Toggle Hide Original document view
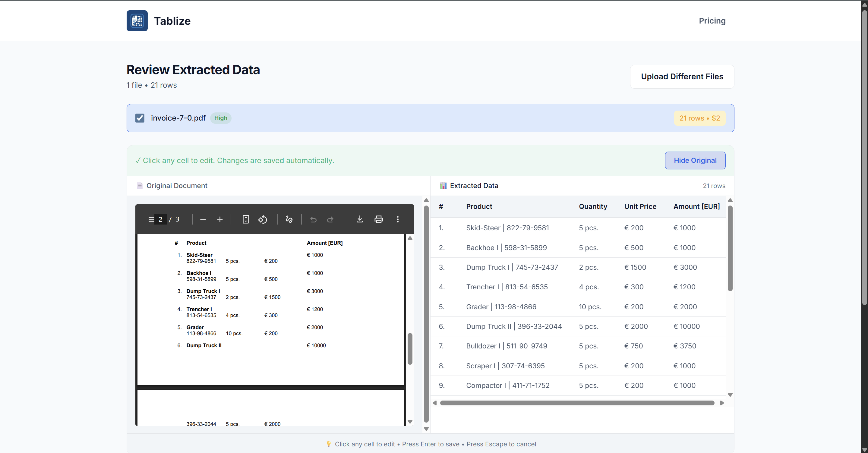Screen dimensions: 868x453 [695, 160]
